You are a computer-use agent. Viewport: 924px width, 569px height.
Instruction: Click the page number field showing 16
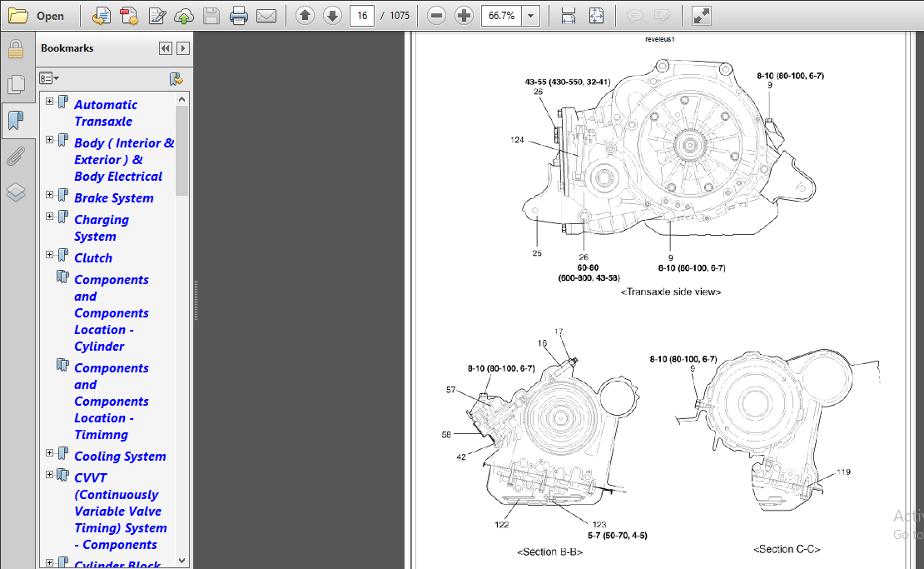pos(362,15)
